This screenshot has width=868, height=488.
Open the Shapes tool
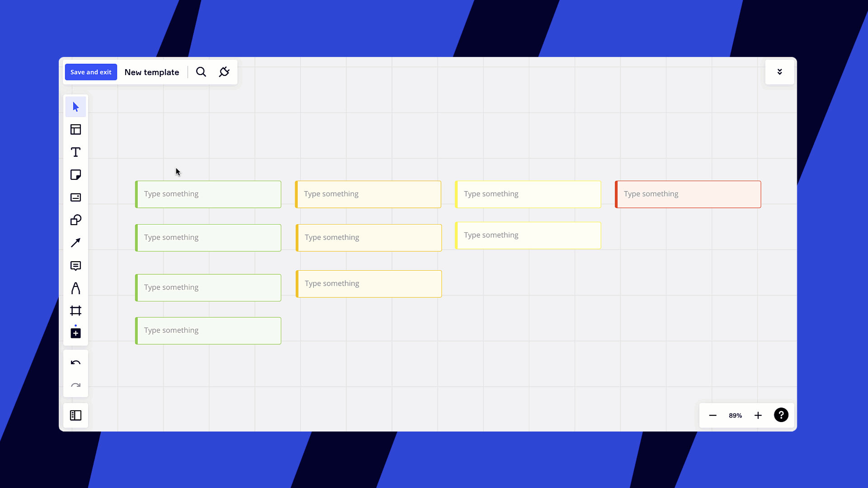pos(75,220)
